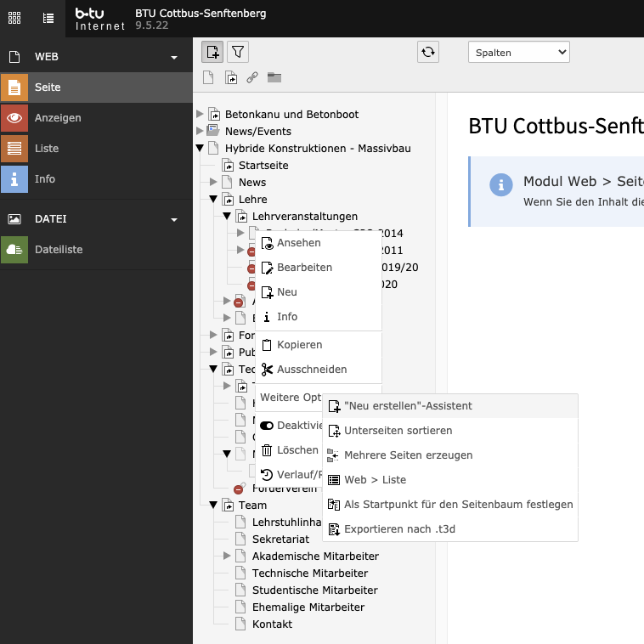Open the Liste module
The image size is (644, 644).
point(46,149)
